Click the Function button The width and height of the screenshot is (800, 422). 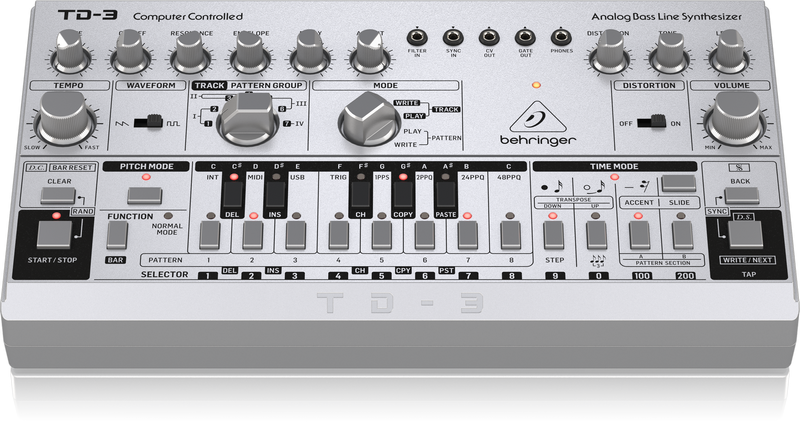click(117, 235)
